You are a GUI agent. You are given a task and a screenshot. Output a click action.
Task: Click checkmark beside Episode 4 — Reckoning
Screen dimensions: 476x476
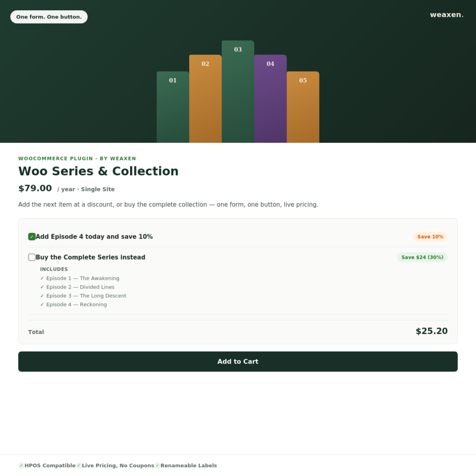pyautogui.click(x=42, y=304)
